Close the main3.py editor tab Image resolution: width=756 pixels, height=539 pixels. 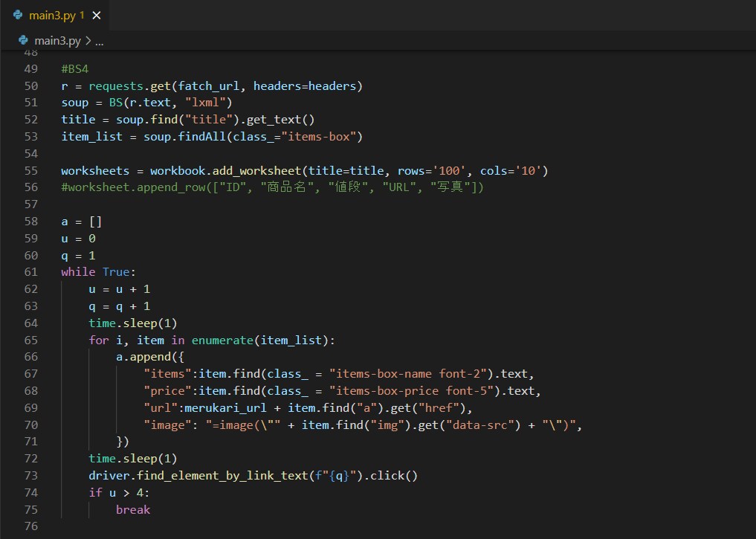pos(97,16)
